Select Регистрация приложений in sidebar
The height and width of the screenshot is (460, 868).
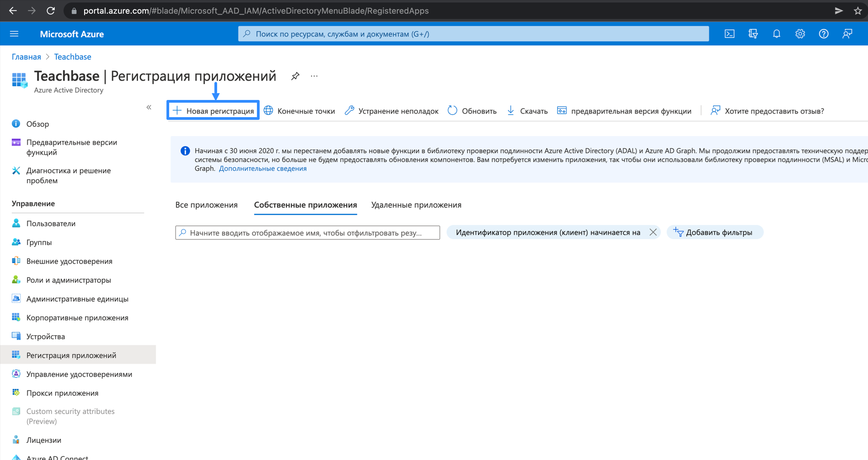click(78, 355)
